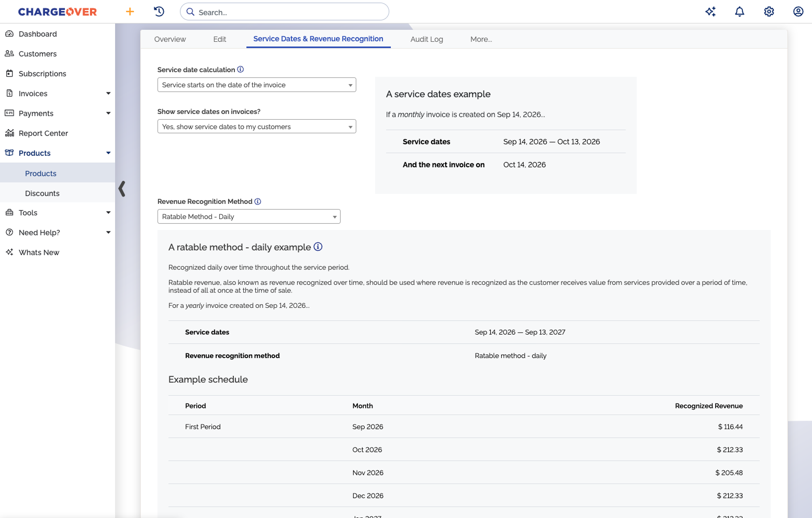Click the Oct 2026 month cell
Viewport: 812px width, 518px height.
tap(367, 450)
